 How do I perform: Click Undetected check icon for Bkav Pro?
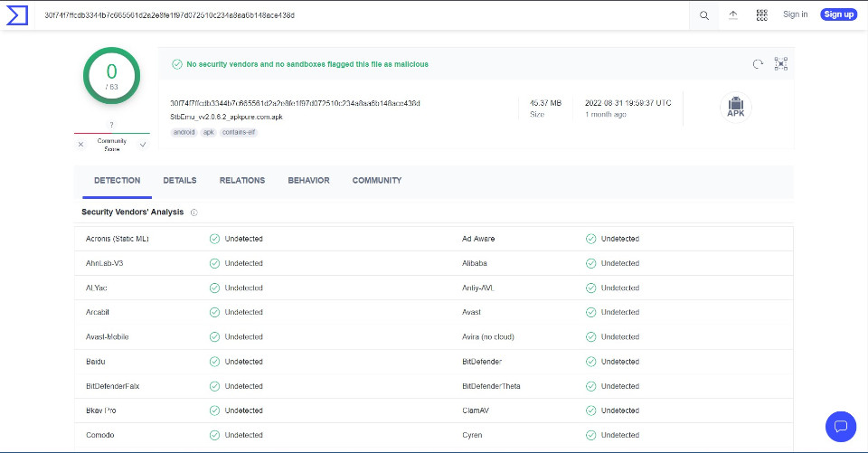(215, 411)
